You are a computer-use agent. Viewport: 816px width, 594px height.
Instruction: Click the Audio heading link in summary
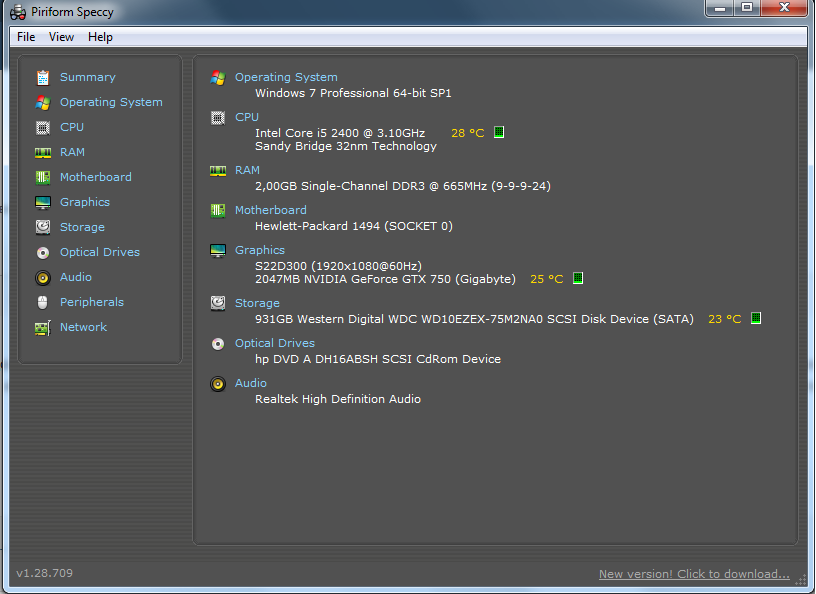(251, 383)
